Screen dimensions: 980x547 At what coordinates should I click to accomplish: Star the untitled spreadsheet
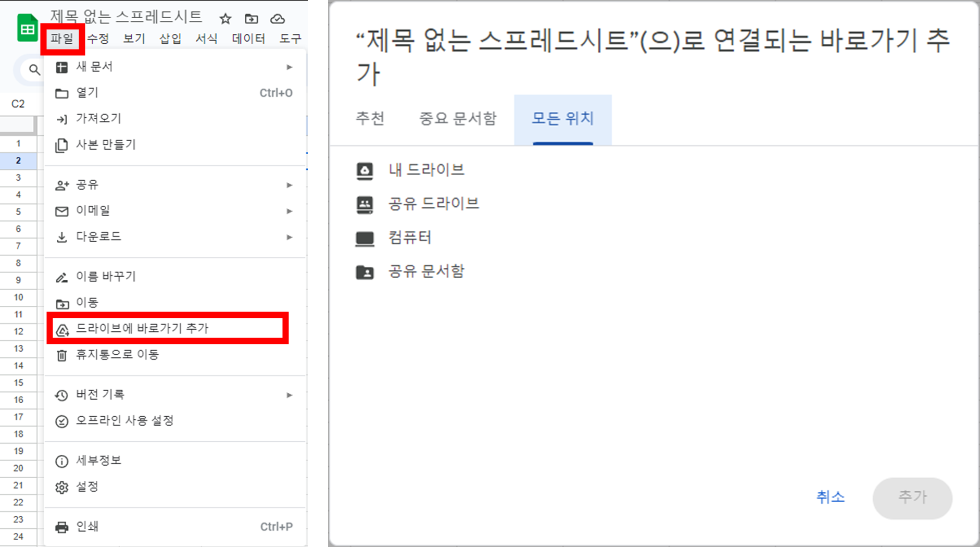click(x=225, y=18)
